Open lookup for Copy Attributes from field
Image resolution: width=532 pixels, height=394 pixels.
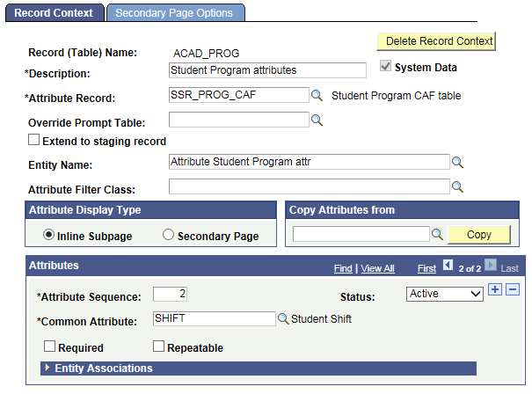pyautogui.click(x=437, y=235)
